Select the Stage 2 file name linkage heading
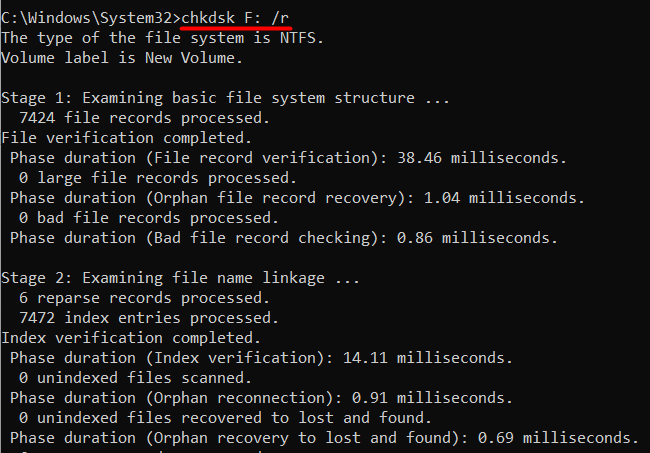The width and height of the screenshot is (650, 453). [180, 278]
